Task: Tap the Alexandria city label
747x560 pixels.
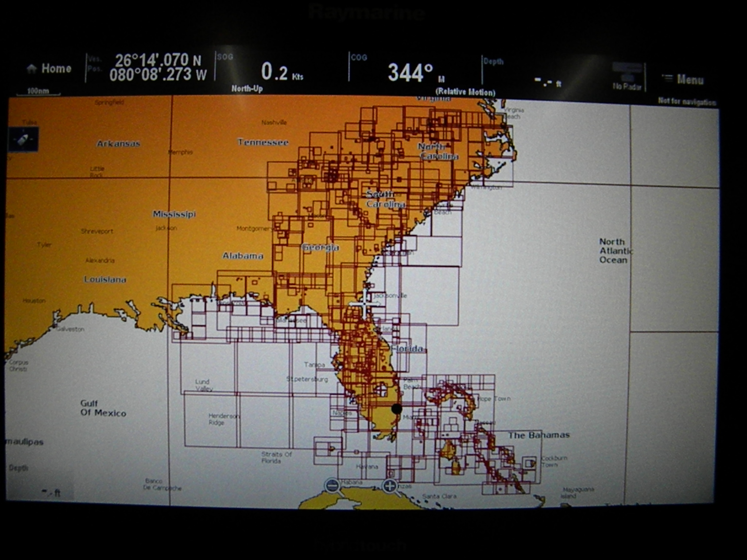Action: point(100,260)
